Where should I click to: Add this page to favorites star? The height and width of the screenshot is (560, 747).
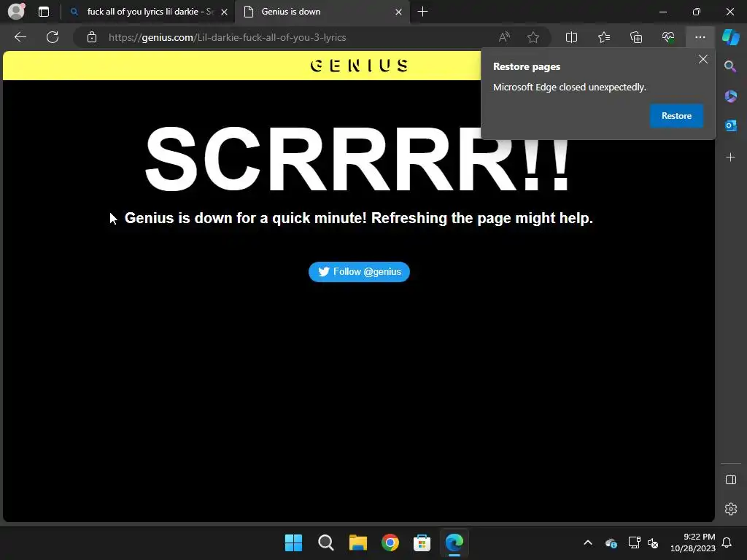pyautogui.click(x=533, y=37)
